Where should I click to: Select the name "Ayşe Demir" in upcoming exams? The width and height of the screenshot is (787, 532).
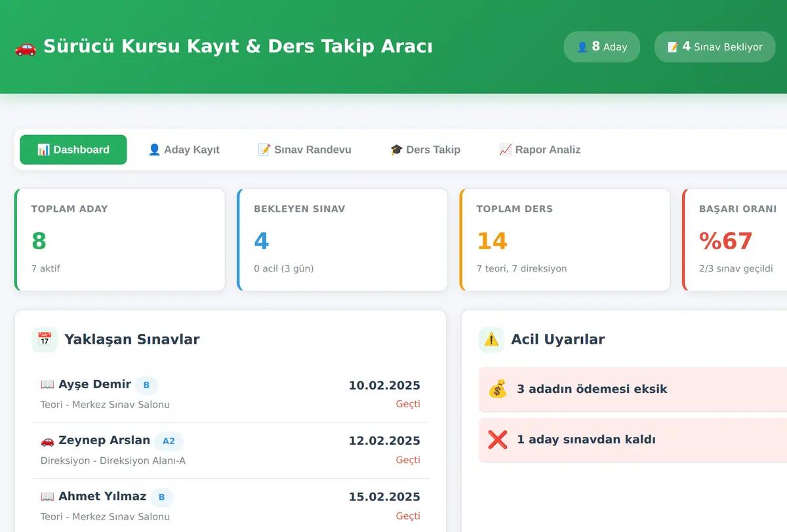tap(94, 384)
